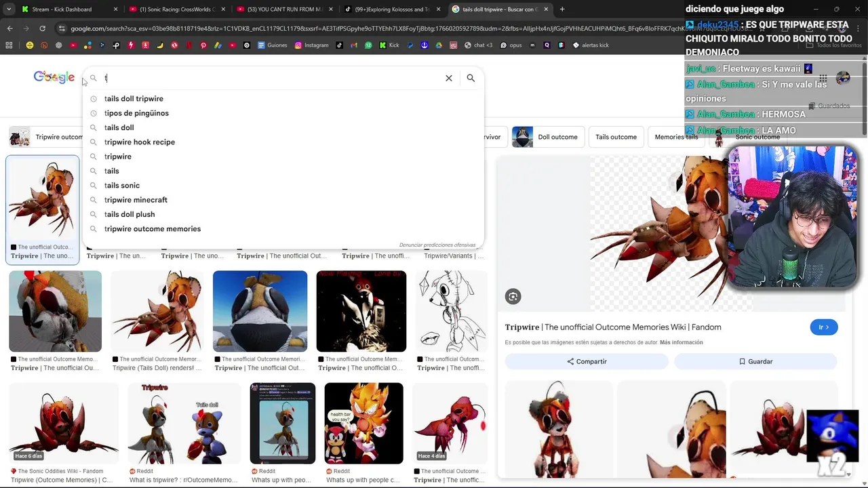Image resolution: width=868 pixels, height=488 pixels.
Task: Click the Compartir button
Action: (587, 362)
